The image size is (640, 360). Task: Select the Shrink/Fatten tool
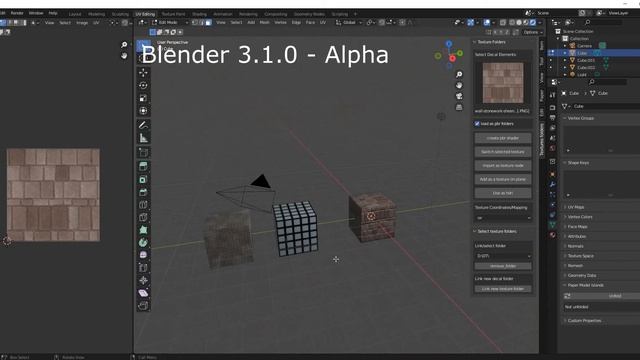(143, 280)
